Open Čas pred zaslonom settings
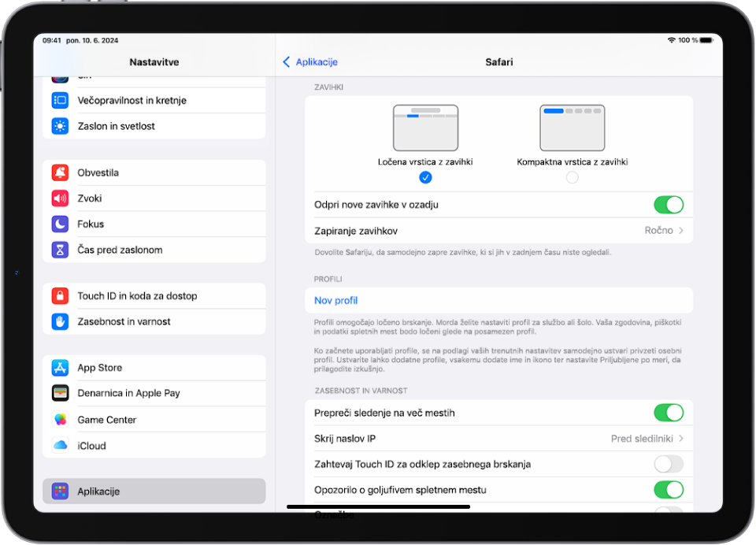 (x=154, y=250)
